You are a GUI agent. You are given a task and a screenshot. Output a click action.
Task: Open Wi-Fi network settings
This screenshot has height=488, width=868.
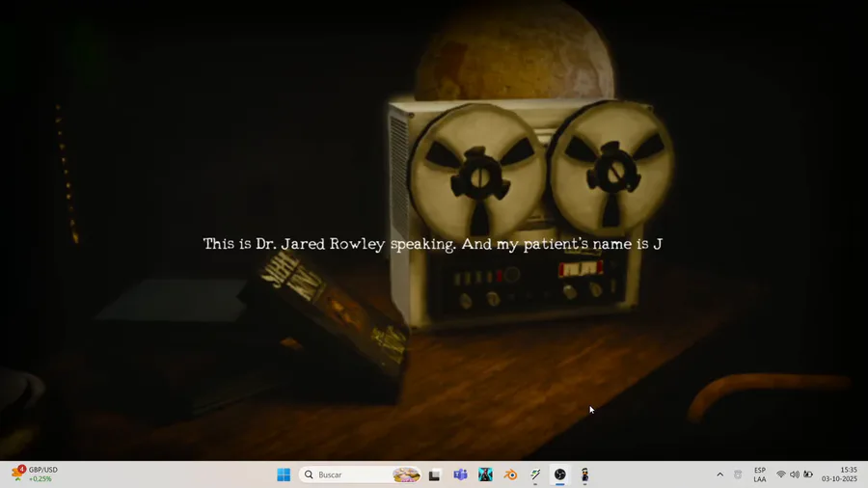pos(781,474)
